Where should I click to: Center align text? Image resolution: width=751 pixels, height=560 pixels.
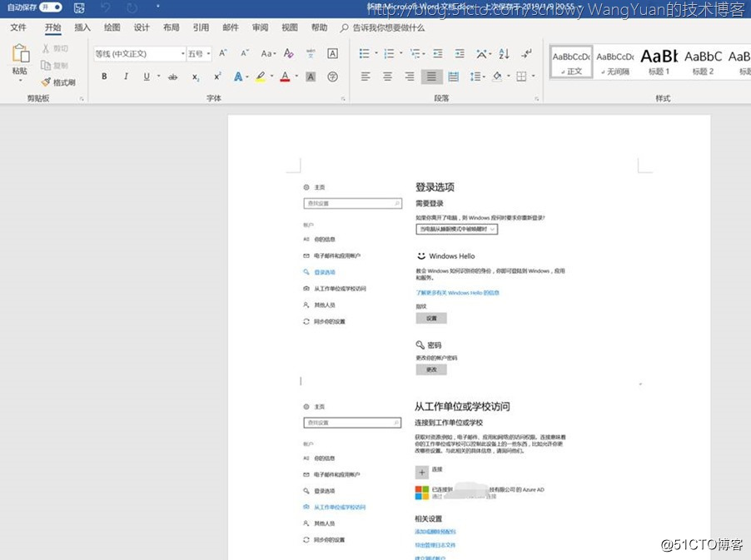(387, 77)
